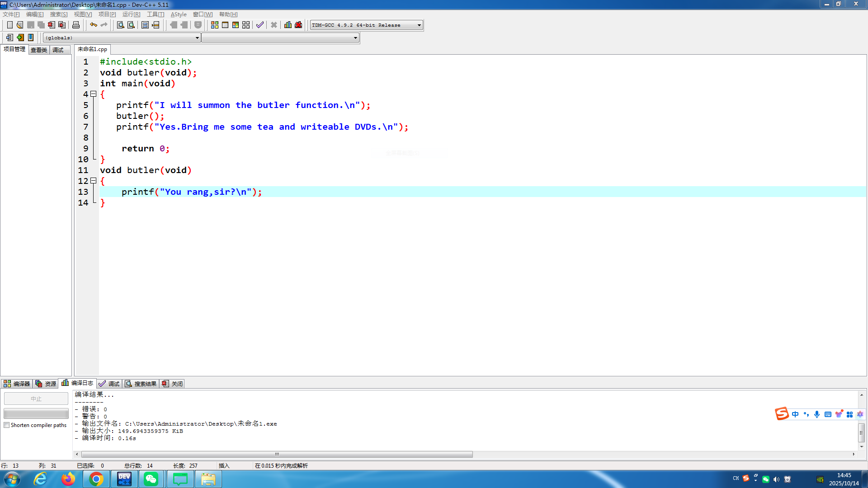The image size is (868, 488).
Task: Open the TDM-GCC compiler selection dropdown
Action: coord(419,25)
